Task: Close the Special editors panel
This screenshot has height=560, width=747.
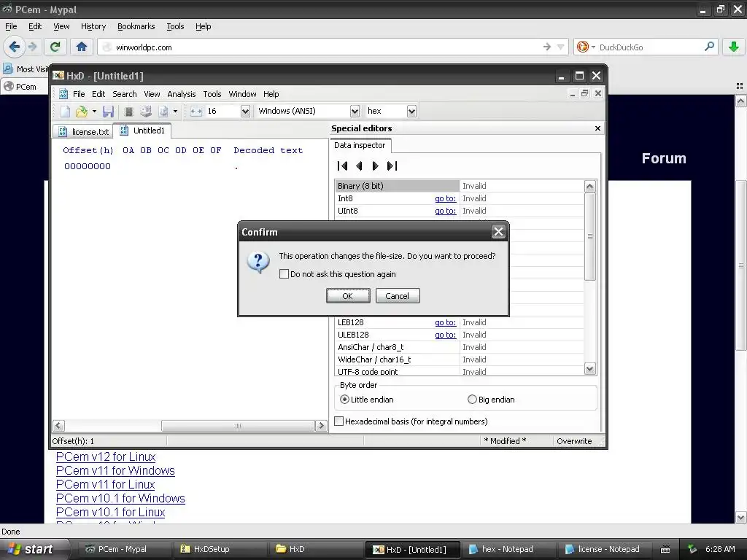Action: (x=598, y=128)
